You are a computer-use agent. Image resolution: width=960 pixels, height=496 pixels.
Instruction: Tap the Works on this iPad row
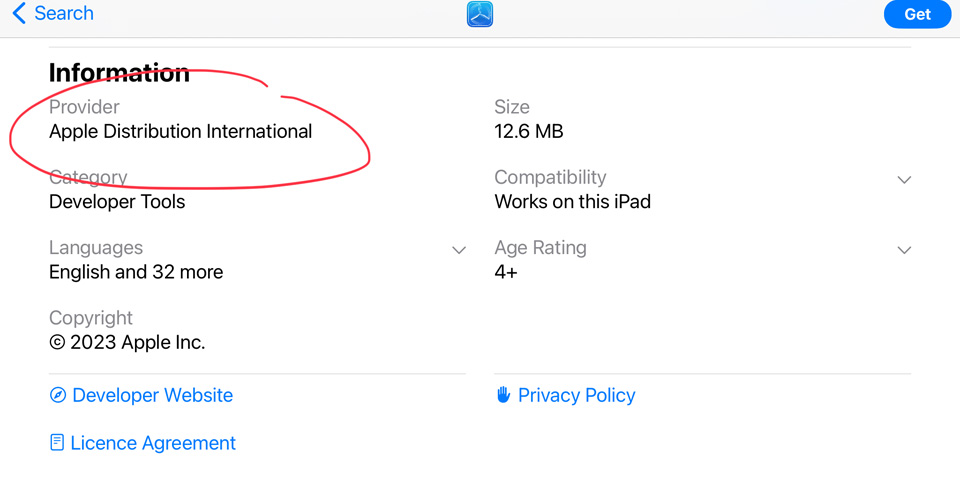(x=703, y=189)
